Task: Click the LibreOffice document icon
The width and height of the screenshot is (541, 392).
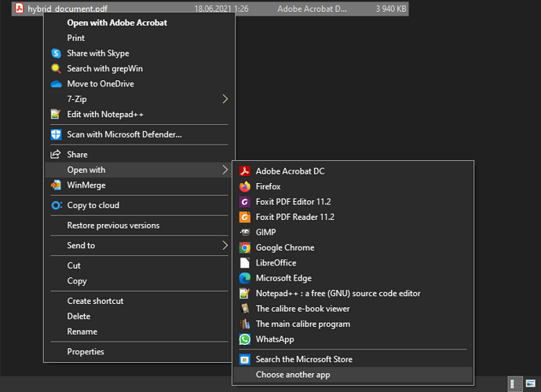Action: pos(245,263)
